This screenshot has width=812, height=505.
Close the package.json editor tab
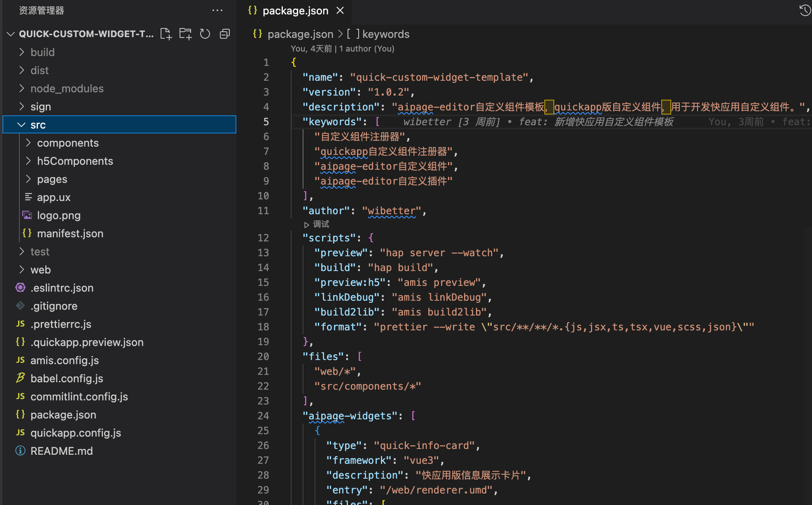click(x=340, y=10)
